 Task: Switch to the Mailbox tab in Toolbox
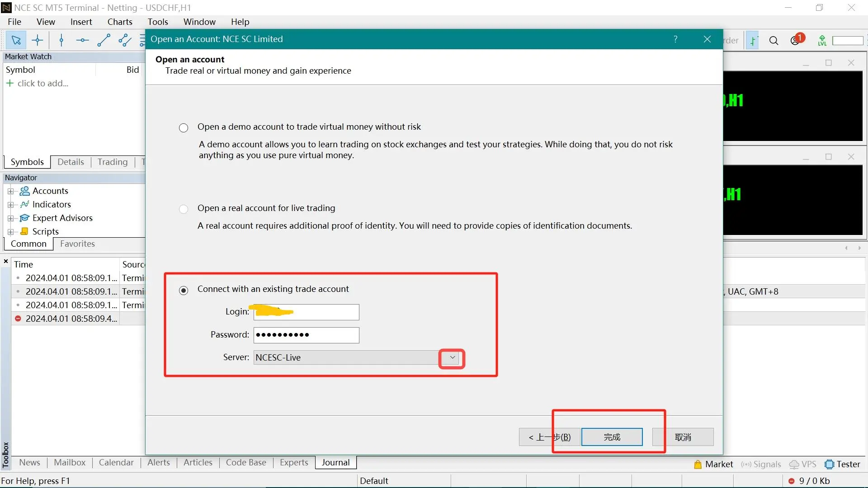pos(70,463)
